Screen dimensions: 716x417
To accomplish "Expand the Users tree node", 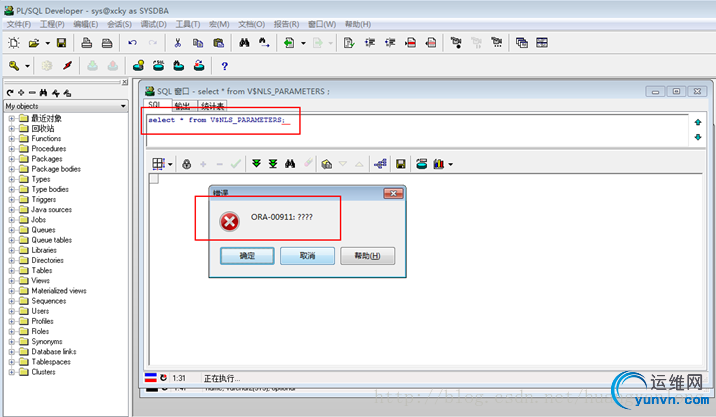I will pyautogui.click(x=11, y=311).
